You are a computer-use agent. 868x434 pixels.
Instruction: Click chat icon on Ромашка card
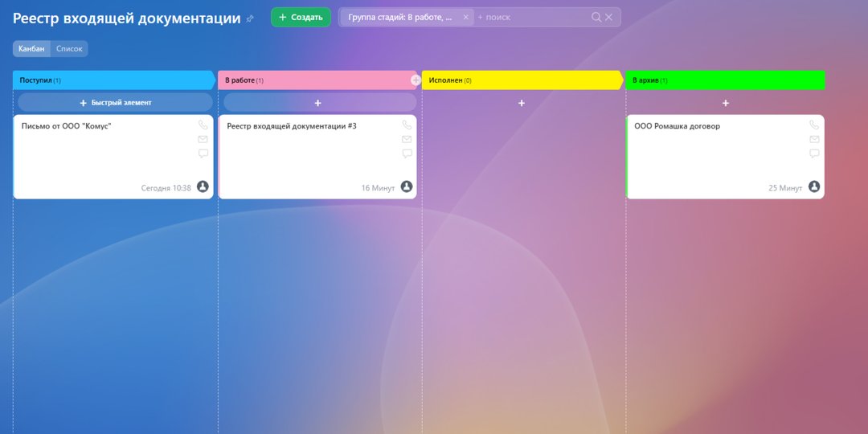pyautogui.click(x=814, y=154)
